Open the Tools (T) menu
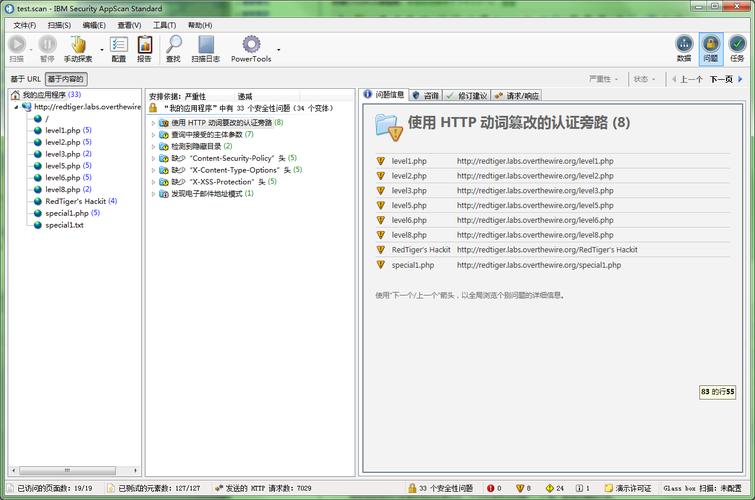The width and height of the screenshot is (755, 500). (x=164, y=25)
